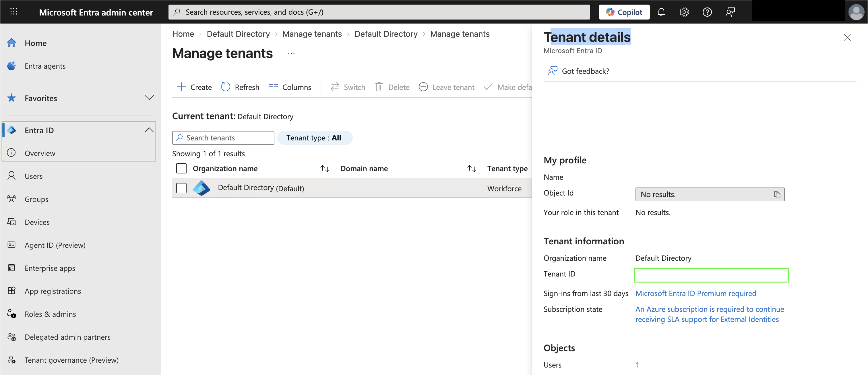Check the Default Directory row checkbox
This screenshot has height=375, width=868.
click(x=181, y=188)
